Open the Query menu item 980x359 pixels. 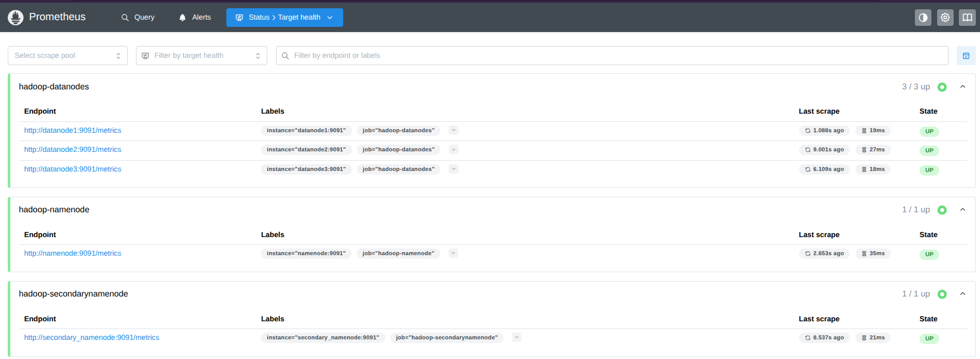138,18
